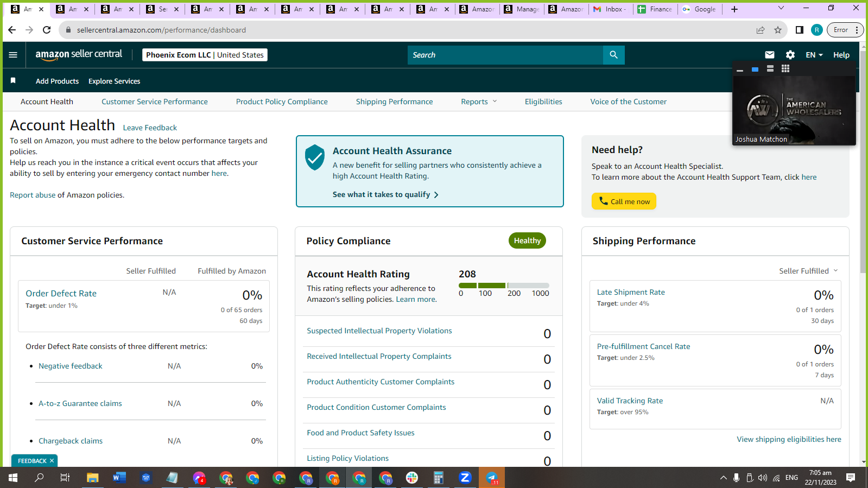Click the search magnifier button
The height and width of the screenshot is (488, 868).
coord(613,55)
